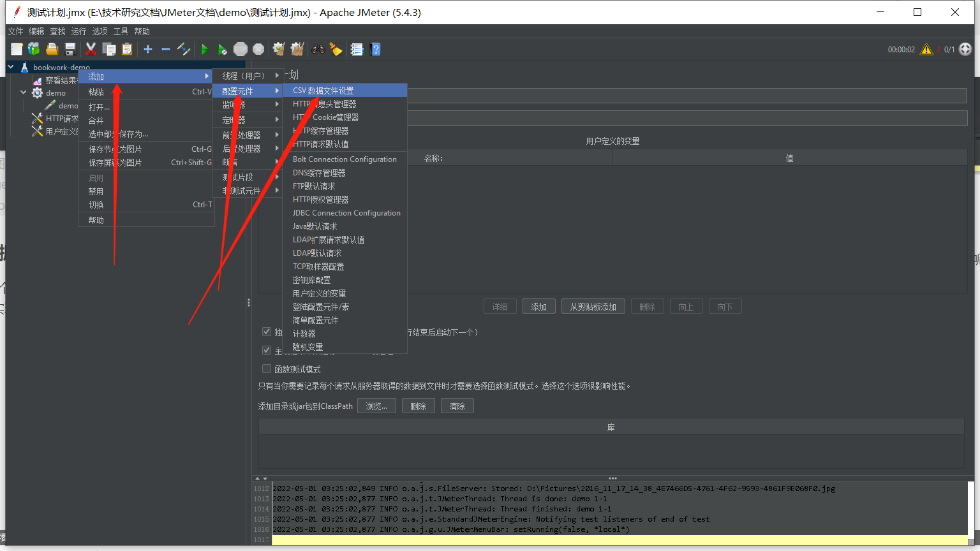Open Search with binoculars icon
Viewport: 980px width, 551px height.
[318, 49]
